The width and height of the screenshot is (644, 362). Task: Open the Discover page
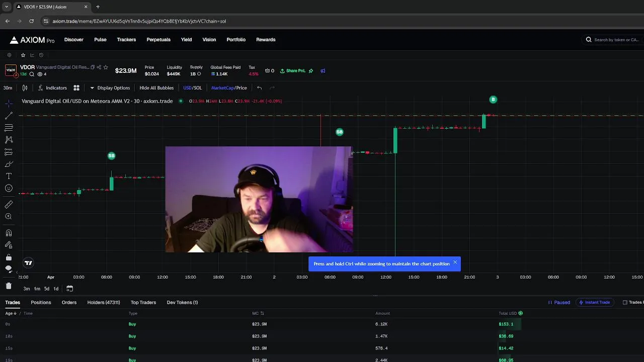tap(74, 39)
